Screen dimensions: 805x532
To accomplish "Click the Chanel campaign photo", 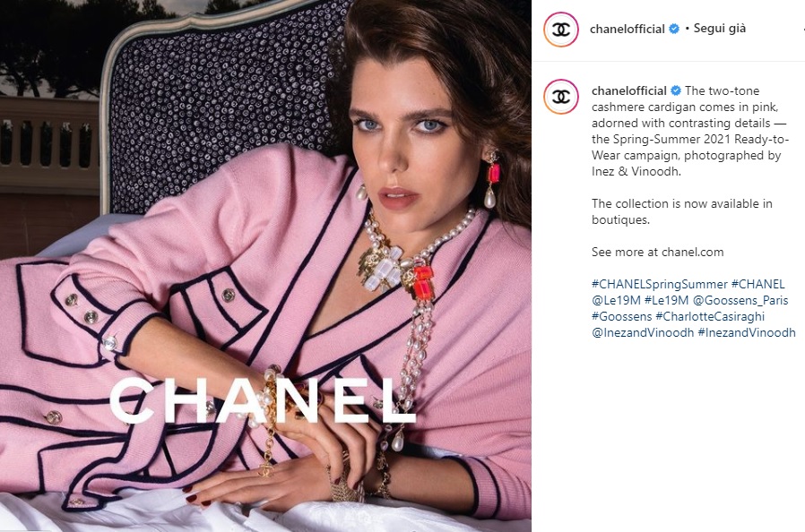I will pos(265,266).
